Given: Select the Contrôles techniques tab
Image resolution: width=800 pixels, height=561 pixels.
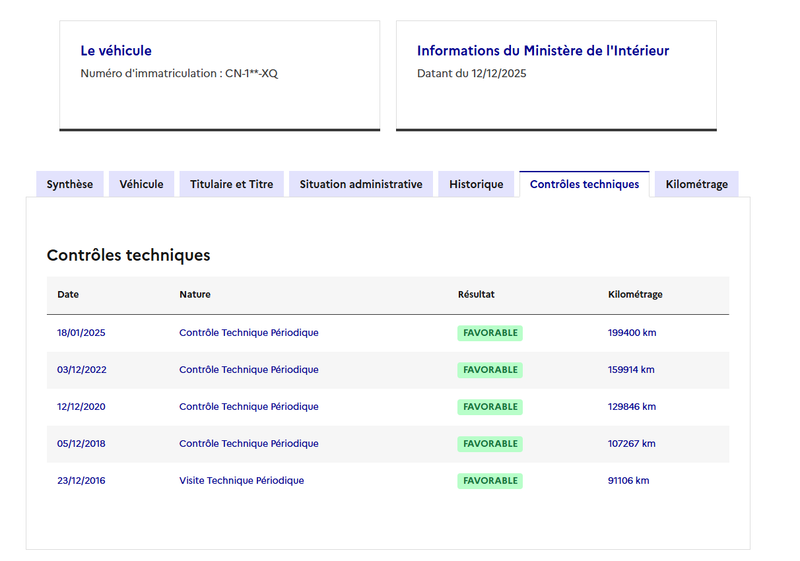Looking at the screenshot, I should coord(584,184).
